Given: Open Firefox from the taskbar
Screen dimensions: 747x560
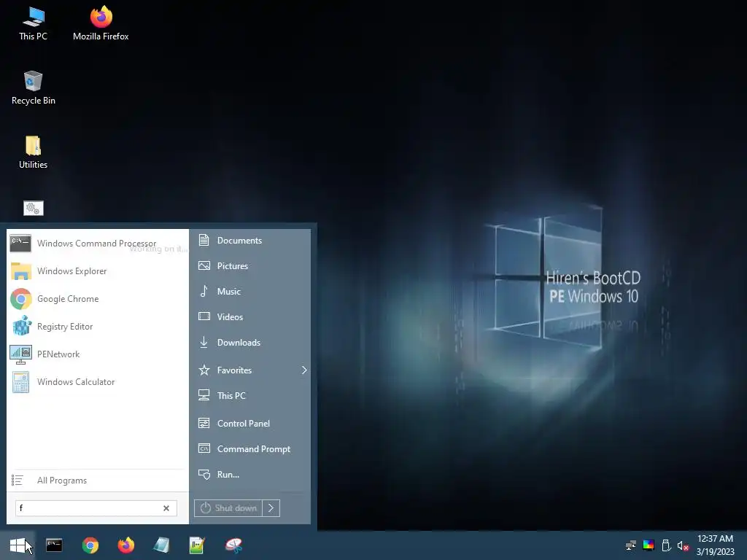Looking at the screenshot, I should pyautogui.click(x=125, y=545).
